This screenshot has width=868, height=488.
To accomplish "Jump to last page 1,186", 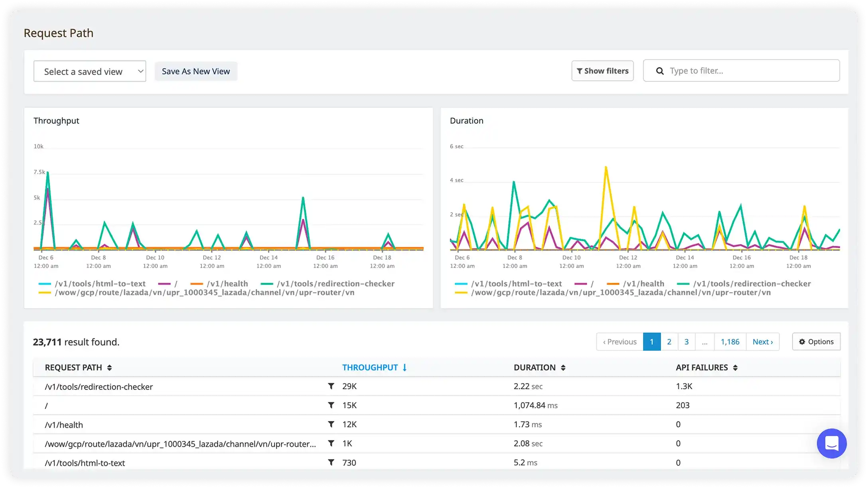I will 730,342.
